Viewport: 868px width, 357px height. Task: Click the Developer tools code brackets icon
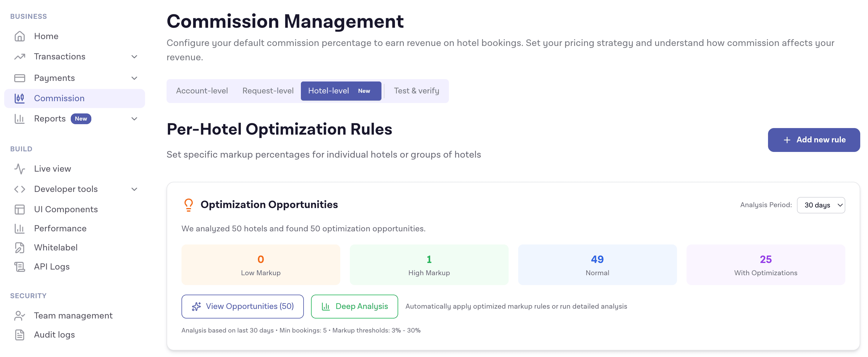[19, 189]
